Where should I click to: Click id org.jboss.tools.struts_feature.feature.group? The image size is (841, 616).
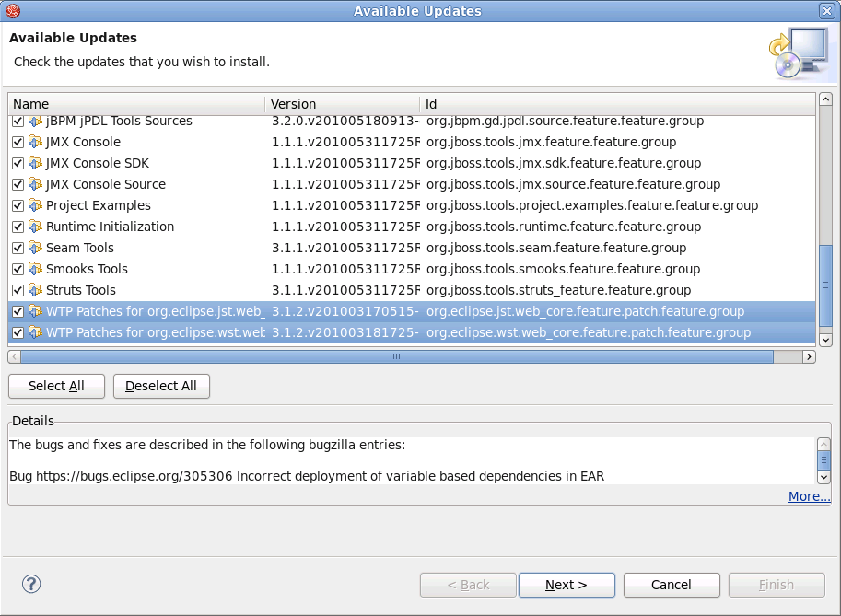point(558,290)
